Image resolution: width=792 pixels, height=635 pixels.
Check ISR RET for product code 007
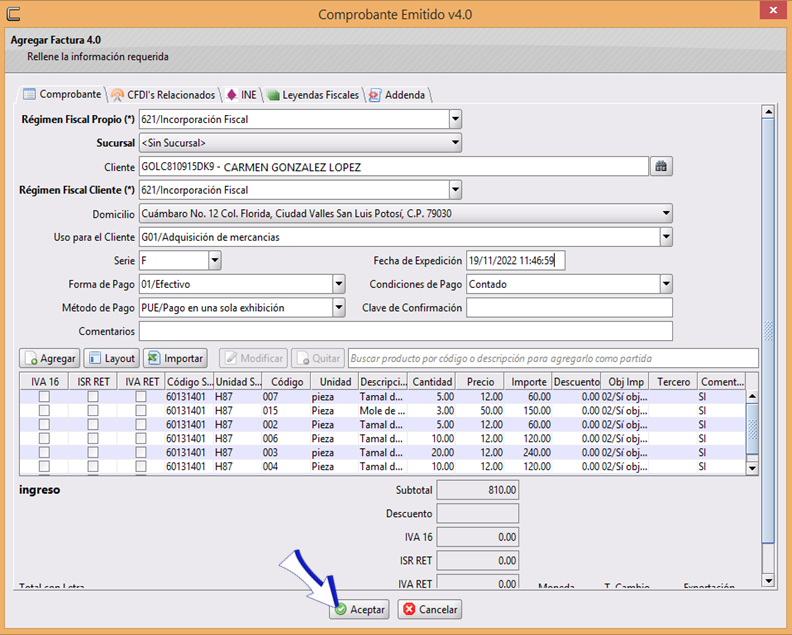[93, 397]
